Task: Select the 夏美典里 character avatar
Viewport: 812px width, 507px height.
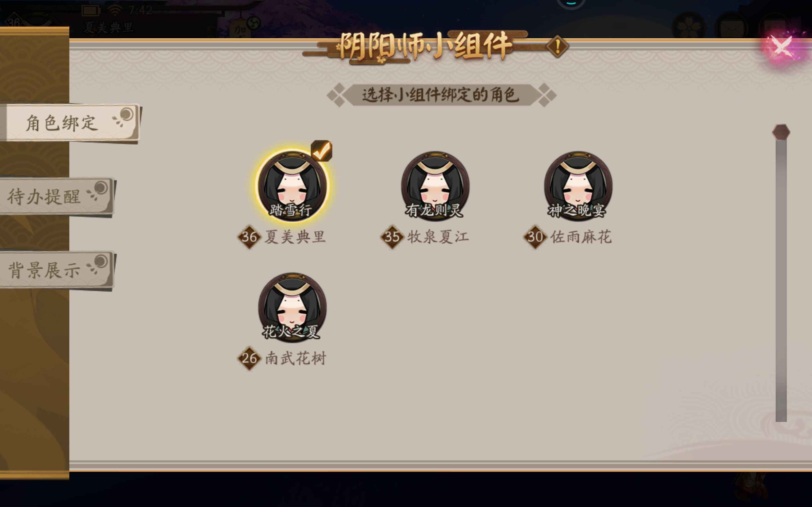Action: (292, 186)
